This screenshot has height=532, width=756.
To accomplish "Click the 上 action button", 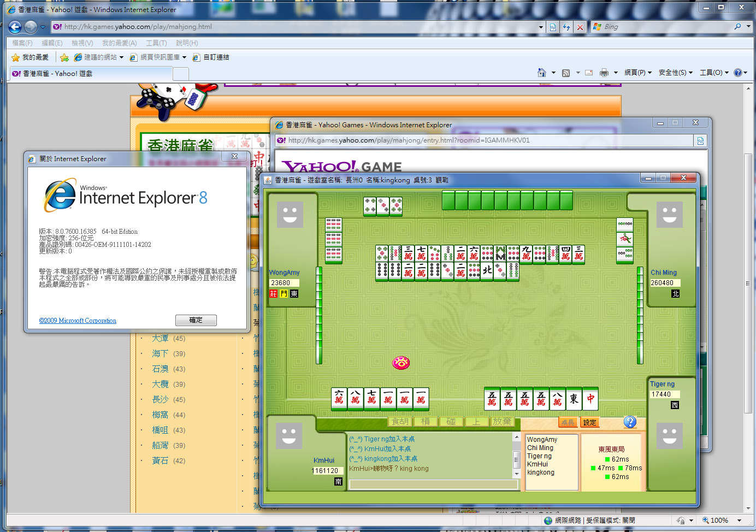I will 476,422.
